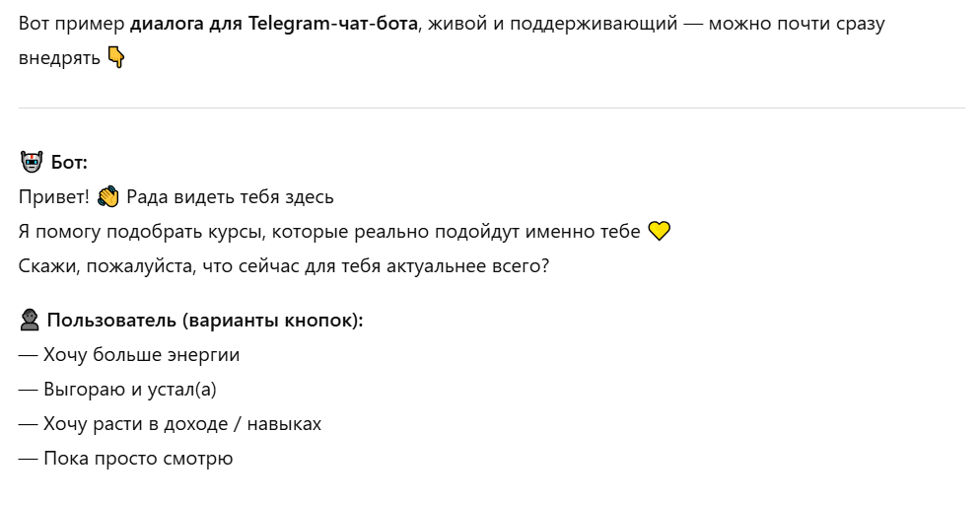
Task: Click the yellow heart emoji
Action: (659, 232)
